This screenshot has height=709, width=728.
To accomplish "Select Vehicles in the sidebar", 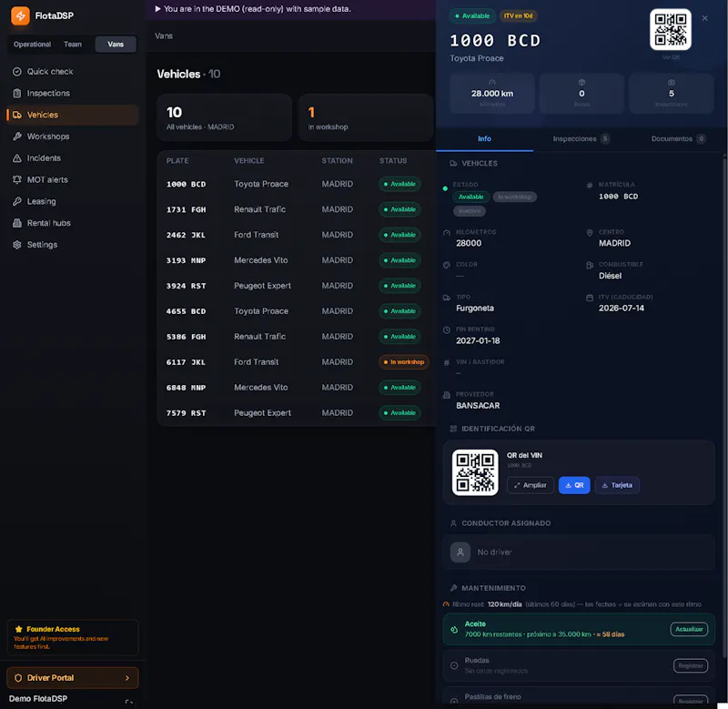I will (72, 115).
